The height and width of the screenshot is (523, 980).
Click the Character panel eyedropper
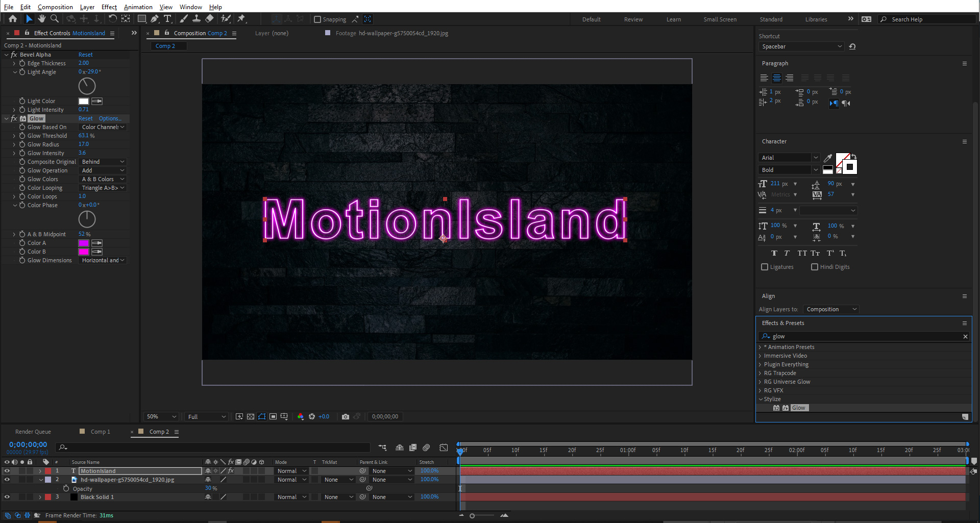point(828,158)
